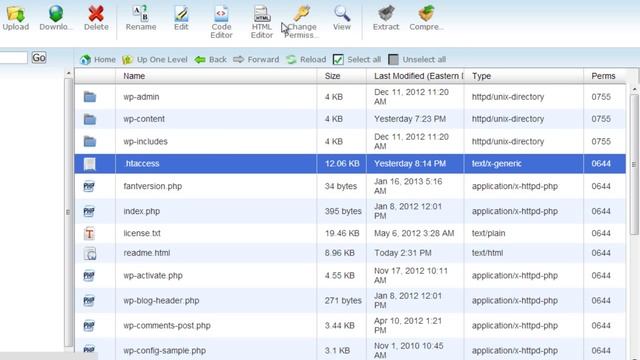Sort files by Size column header
640x360 pixels.
pos(332,76)
